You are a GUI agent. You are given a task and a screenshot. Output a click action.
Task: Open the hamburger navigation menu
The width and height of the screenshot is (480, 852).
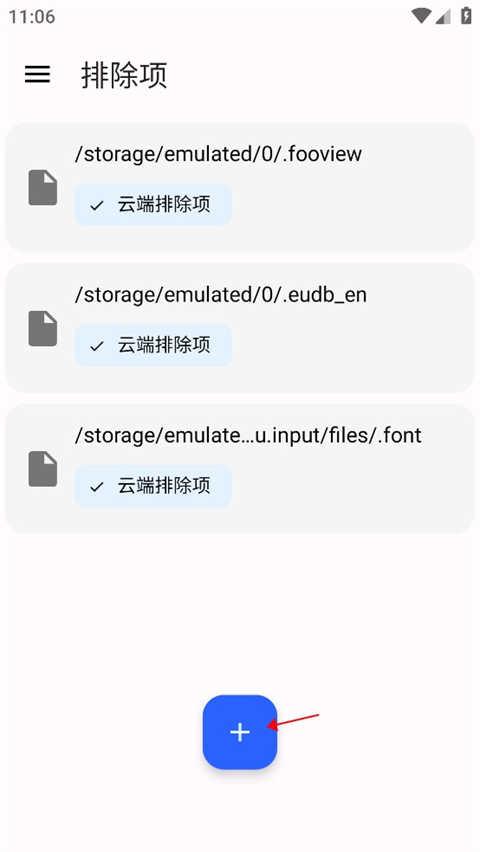click(38, 74)
